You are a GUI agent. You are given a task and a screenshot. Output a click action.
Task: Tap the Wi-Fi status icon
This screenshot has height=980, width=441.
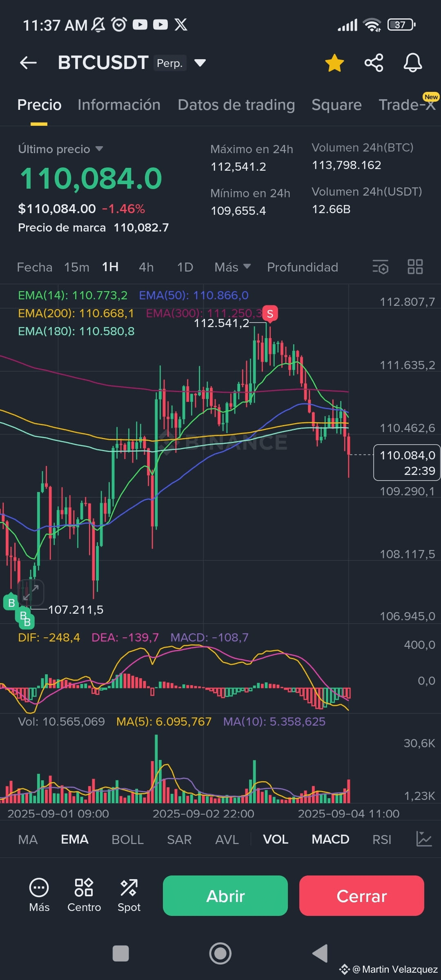pos(372,25)
